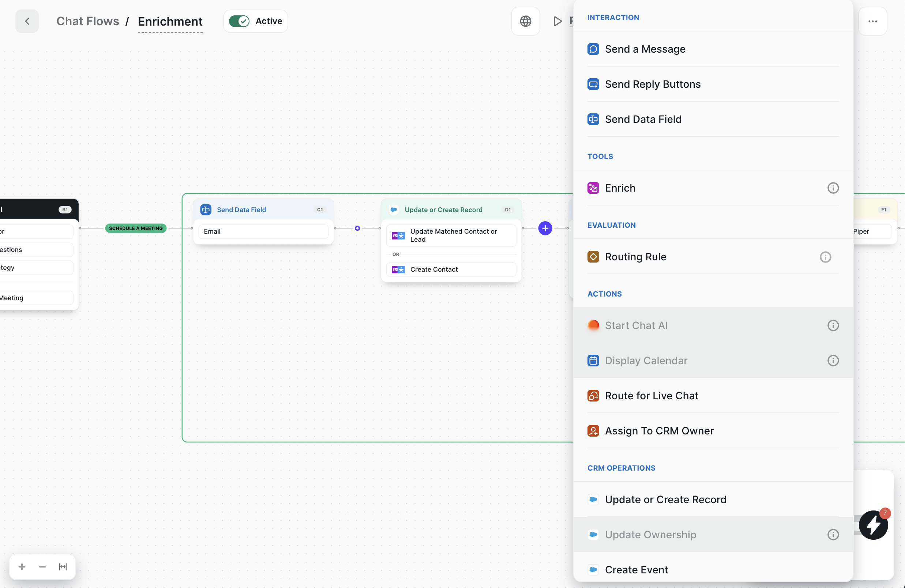Open the three-dot more options menu
The width and height of the screenshot is (905, 588).
coord(872,21)
